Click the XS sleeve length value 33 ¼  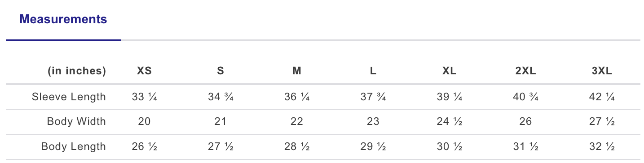click(144, 97)
